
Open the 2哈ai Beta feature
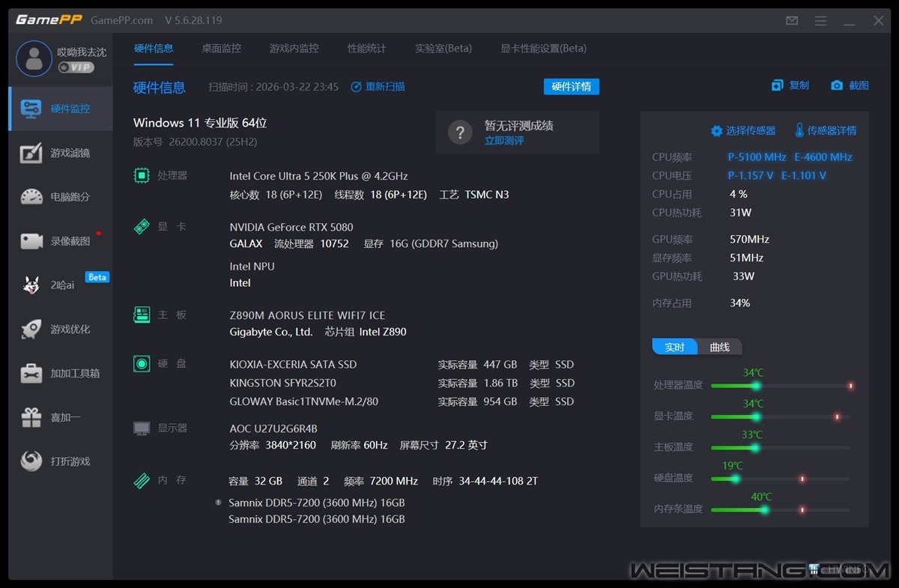click(54, 285)
